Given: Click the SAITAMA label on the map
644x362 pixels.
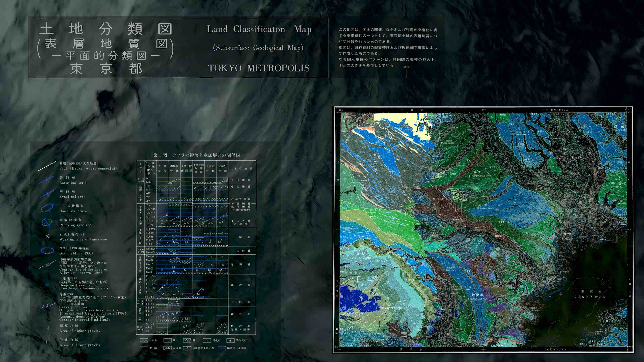Looking at the screenshot, I should 477,176.
